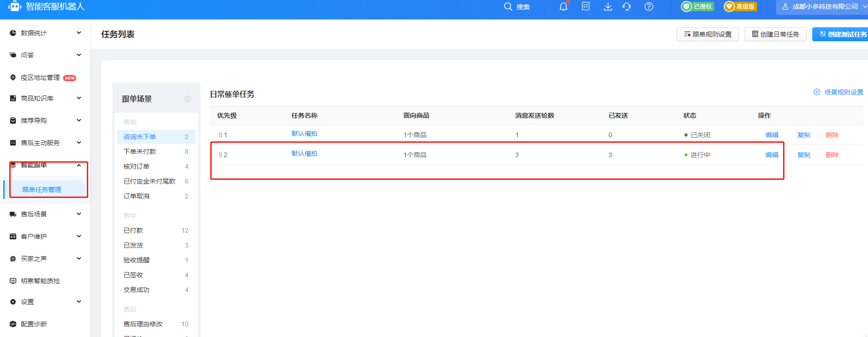The image size is (868, 337).
Task: Open the 场景规则设置 link
Action: pos(843,92)
